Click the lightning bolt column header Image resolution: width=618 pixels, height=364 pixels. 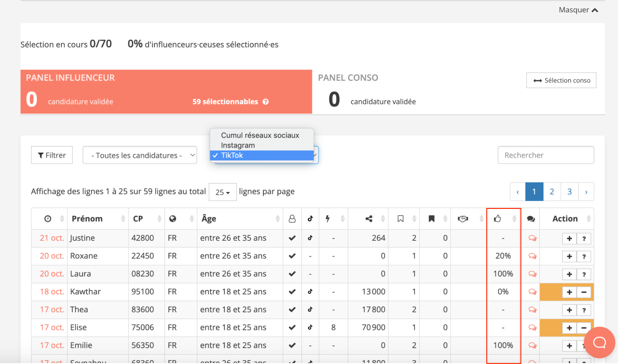(328, 219)
